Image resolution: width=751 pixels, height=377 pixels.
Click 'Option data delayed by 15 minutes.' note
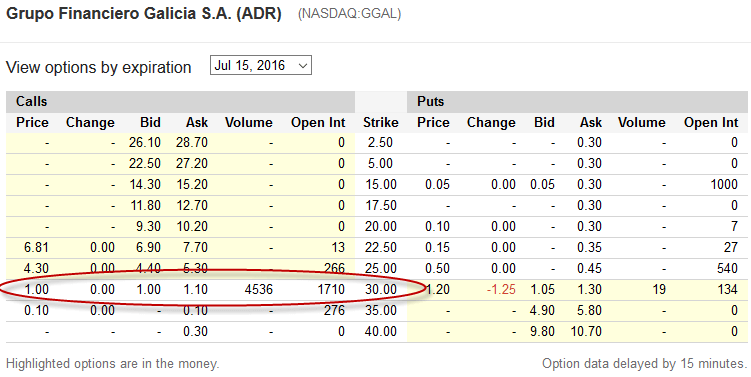(x=644, y=364)
